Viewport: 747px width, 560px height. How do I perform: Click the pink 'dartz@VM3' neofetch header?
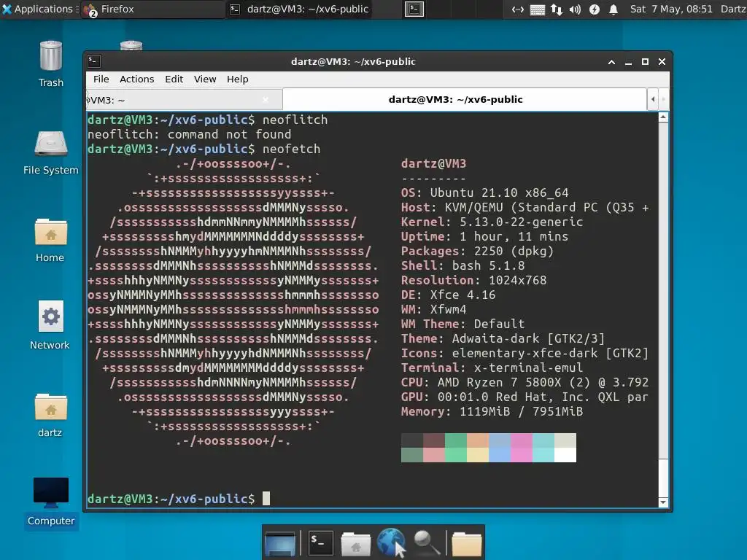[x=433, y=164]
